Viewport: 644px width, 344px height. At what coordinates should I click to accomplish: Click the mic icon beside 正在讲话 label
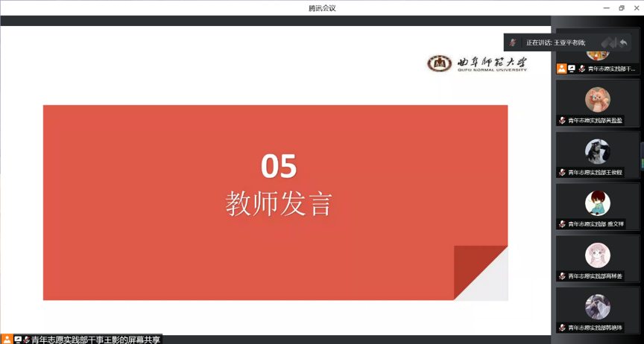click(513, 42)
